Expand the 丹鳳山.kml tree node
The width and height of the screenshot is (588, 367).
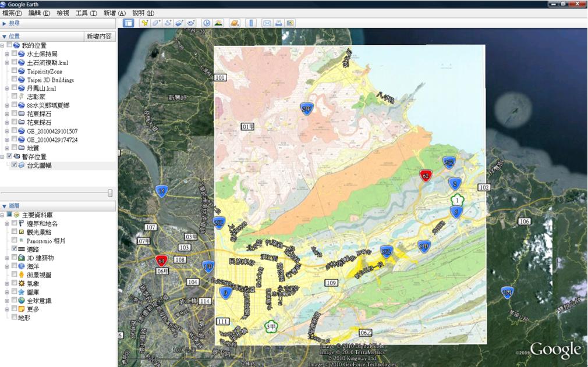[7, 88]
